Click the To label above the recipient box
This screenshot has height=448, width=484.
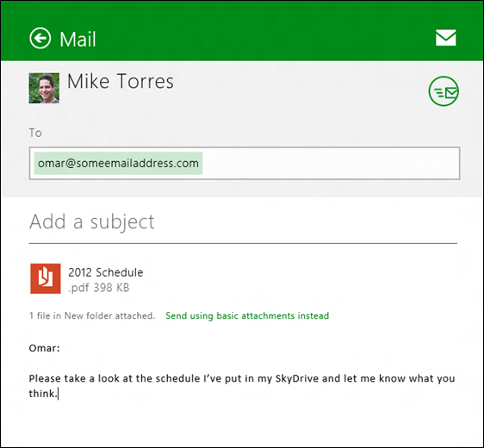click(x=35, y=133)
